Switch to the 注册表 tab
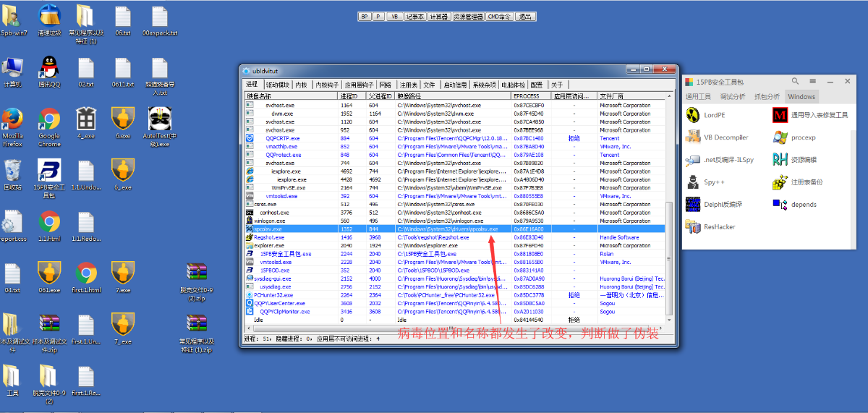The height and width of the screenshot is (413, 868). point(409,85)
